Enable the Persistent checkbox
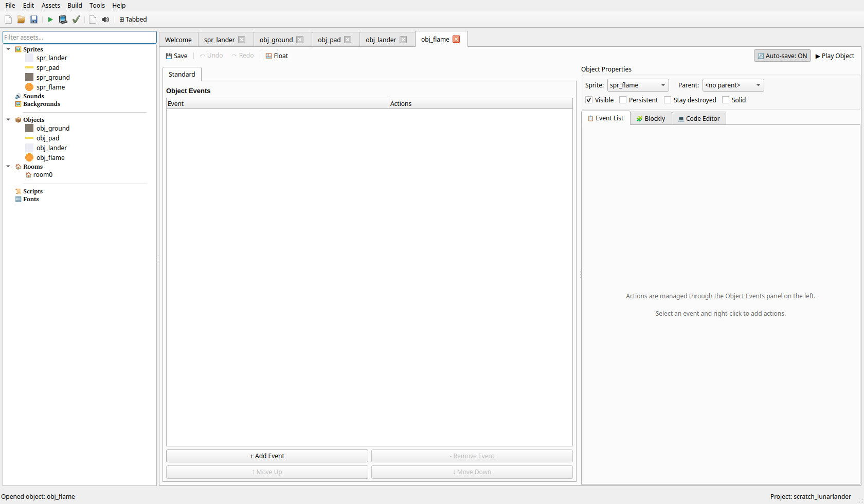The image size is (864, 504). tap(623, 100)
